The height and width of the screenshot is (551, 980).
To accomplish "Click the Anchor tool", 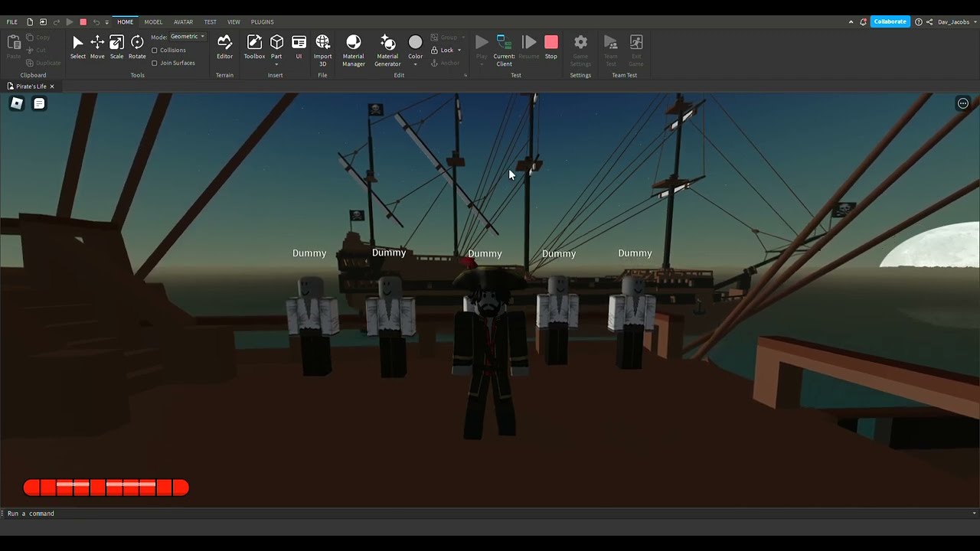I will pyautogui.click(x=445, y=63).
